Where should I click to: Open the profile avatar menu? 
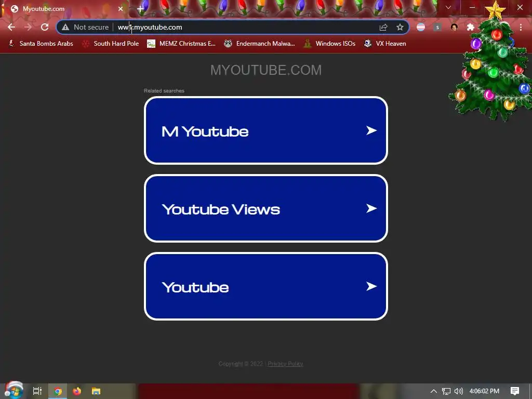454,27
